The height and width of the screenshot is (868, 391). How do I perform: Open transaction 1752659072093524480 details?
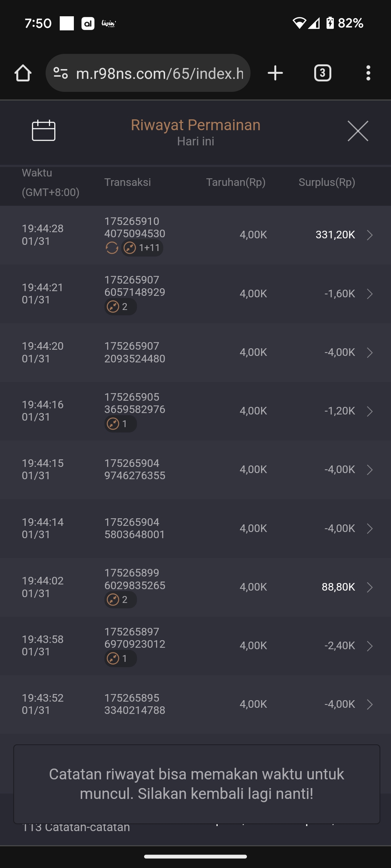135,353
